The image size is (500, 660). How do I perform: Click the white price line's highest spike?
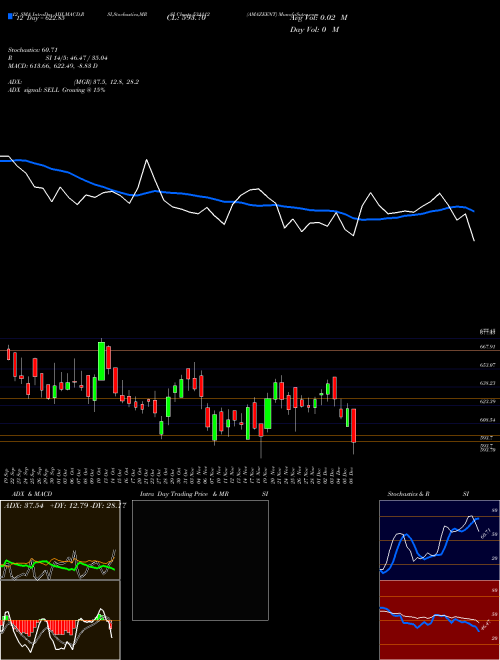point(146,160)
